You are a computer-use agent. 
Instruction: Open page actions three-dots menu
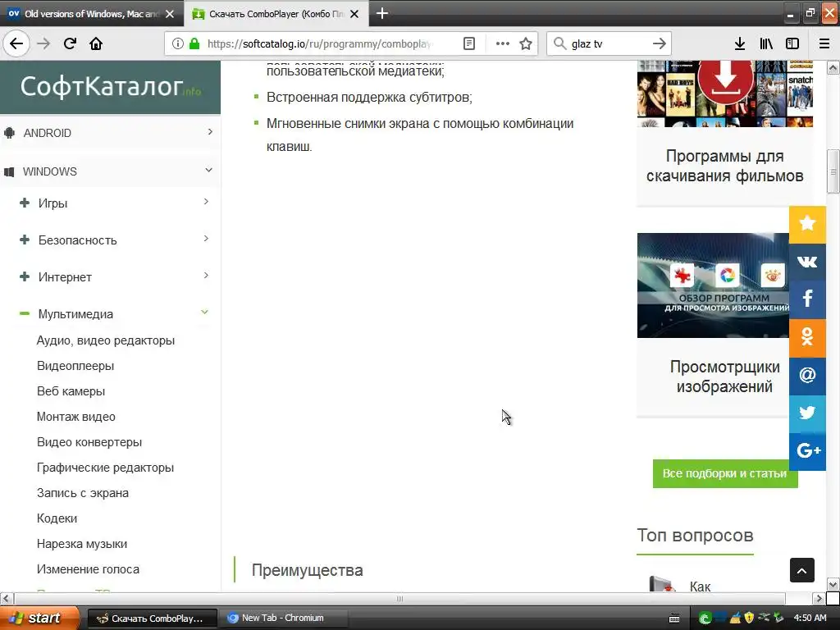pyautogui.click(x=503, y=43)
